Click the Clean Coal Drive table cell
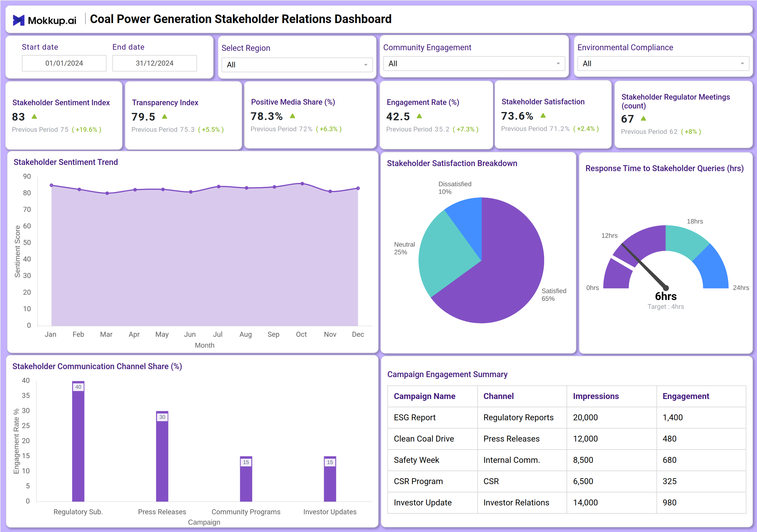 click(433, 439)
